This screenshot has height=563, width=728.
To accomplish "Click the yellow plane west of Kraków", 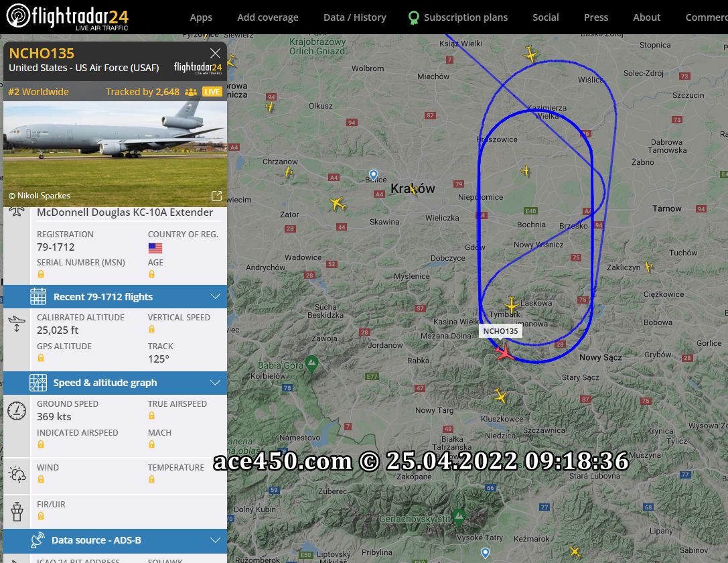I will pyautogui.click(x=338, y=204).
